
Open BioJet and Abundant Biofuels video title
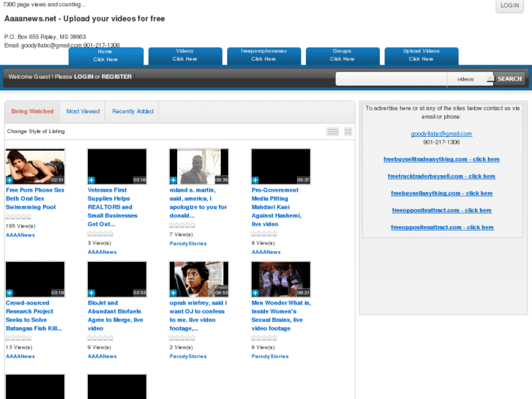click(x=116, y=316)
